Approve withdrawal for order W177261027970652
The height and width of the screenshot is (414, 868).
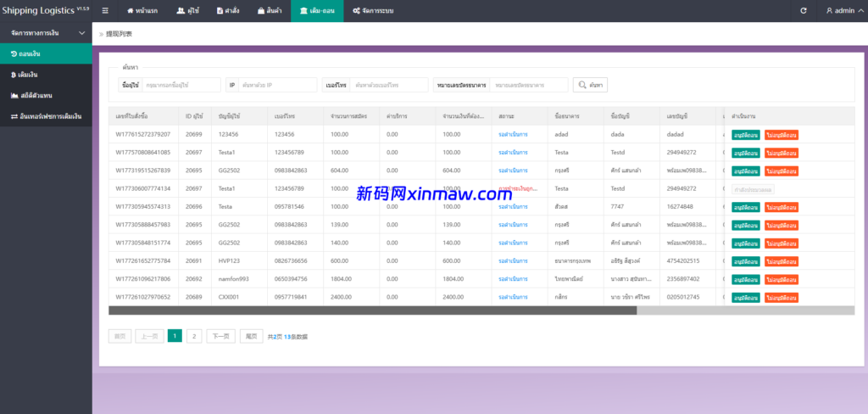[746, 298]
